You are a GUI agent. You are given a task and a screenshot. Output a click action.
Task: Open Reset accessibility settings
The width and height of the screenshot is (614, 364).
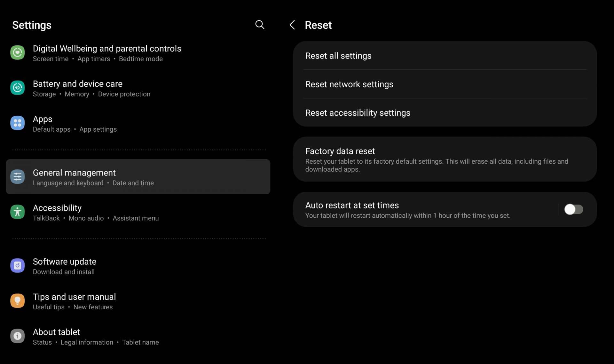coord(358,113)
